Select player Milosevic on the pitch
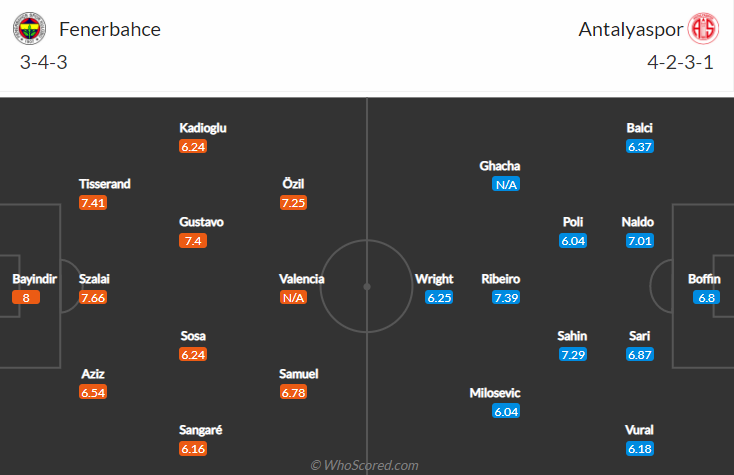734x475 pixels. click(x=495, y=393)
